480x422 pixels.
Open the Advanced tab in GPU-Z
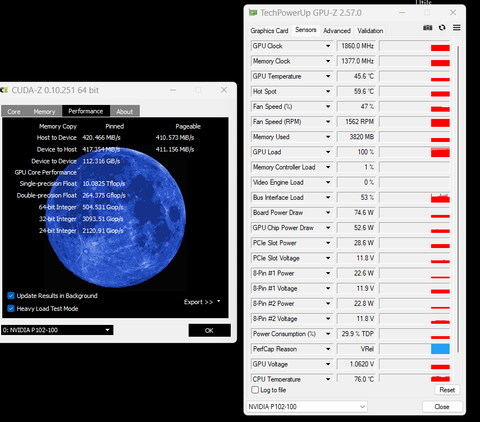pos(337,31)
